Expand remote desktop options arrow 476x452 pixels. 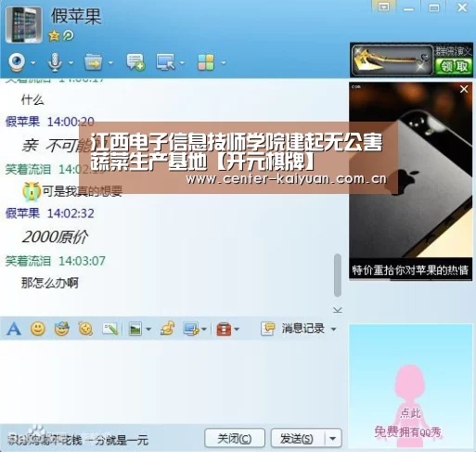182,63
